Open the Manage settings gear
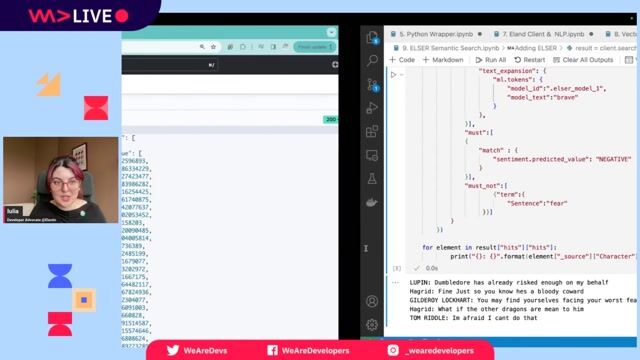 pyautogui.click(x=372, y=325)
